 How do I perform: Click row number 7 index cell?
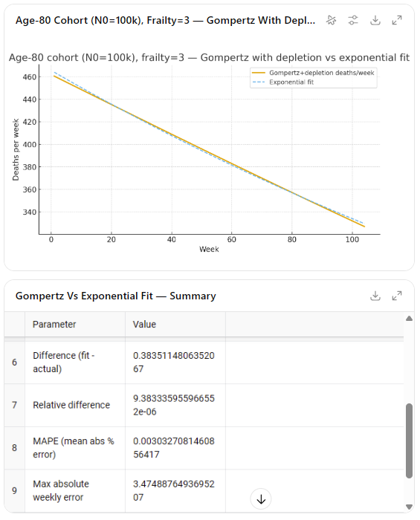point(15,406)
